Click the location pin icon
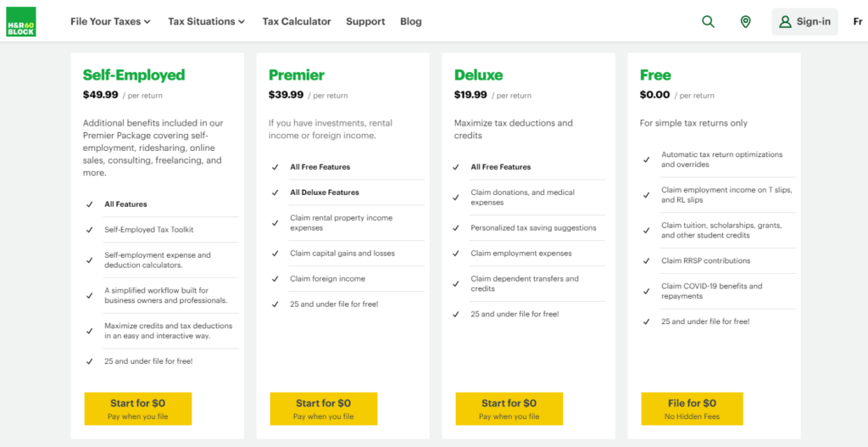868x447 pixels. pos(745,21)
